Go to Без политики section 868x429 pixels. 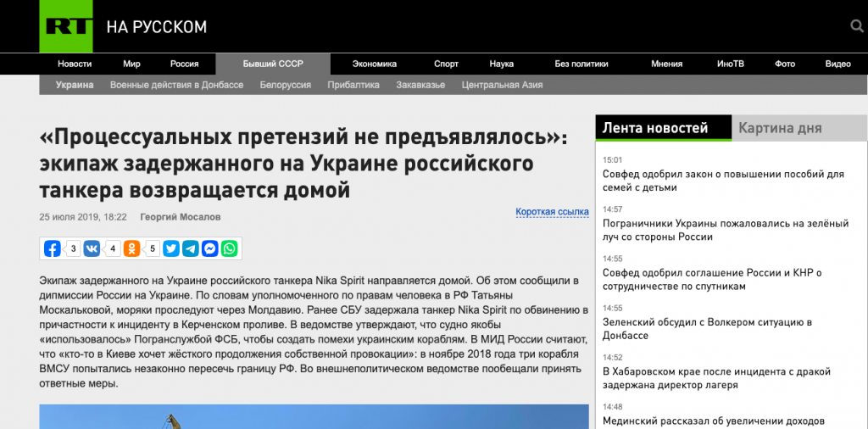pos(581,64)
